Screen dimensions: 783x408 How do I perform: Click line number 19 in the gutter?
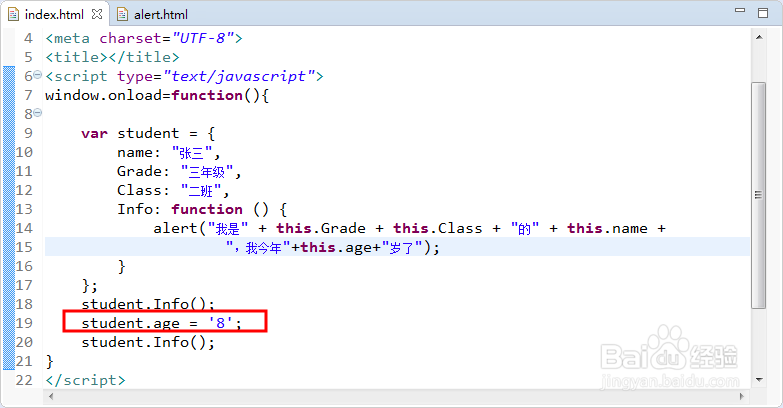[x=24, y=323]
